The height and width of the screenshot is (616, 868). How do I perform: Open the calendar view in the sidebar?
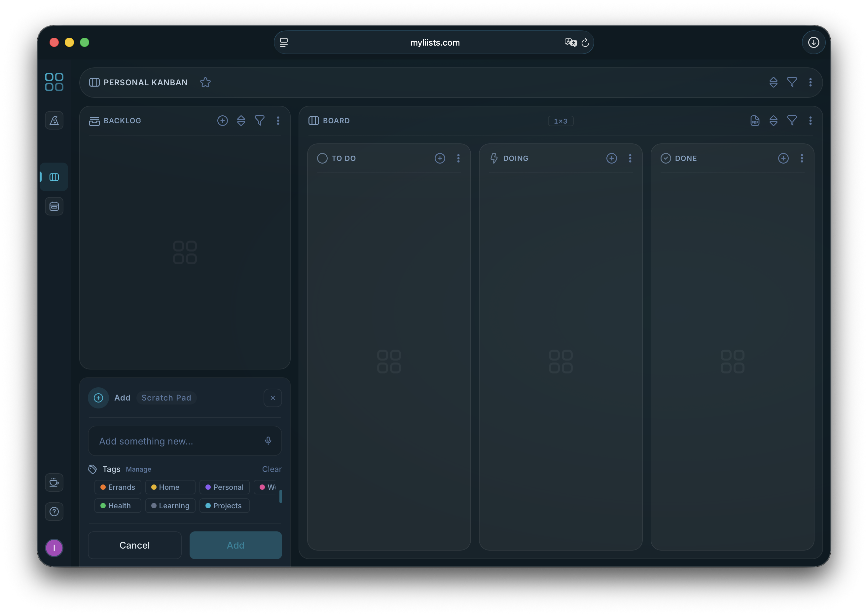[54, 206]
